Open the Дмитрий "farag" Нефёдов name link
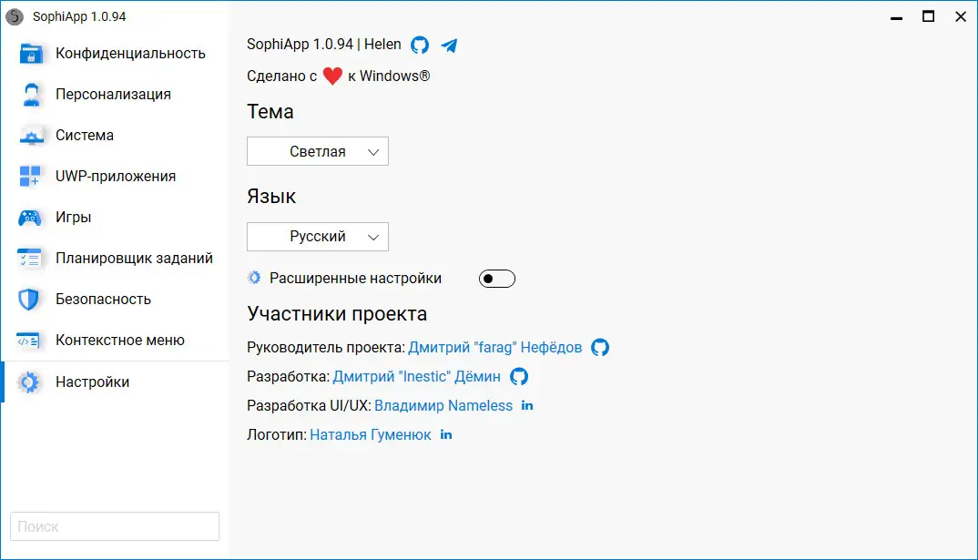 coord(494,348)
